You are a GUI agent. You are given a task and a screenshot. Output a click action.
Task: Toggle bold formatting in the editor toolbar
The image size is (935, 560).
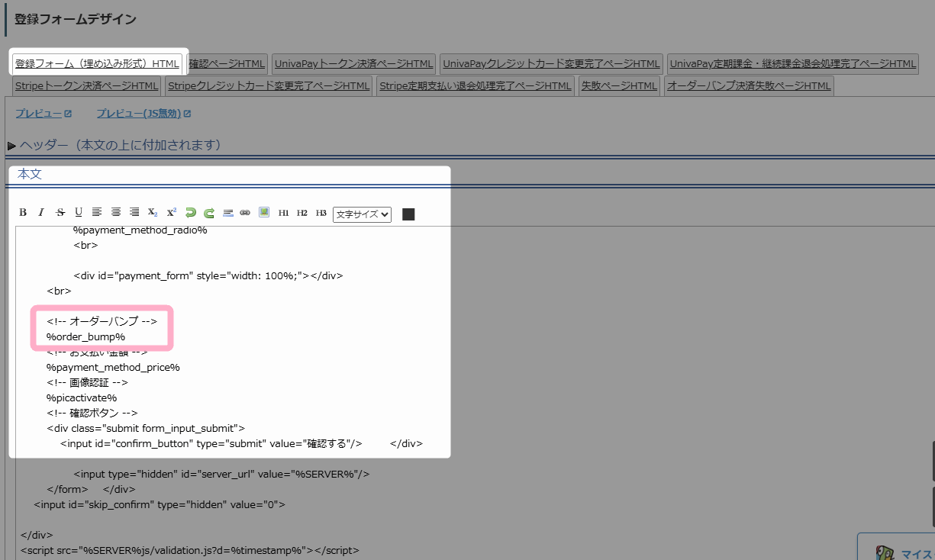click(23, 213)
